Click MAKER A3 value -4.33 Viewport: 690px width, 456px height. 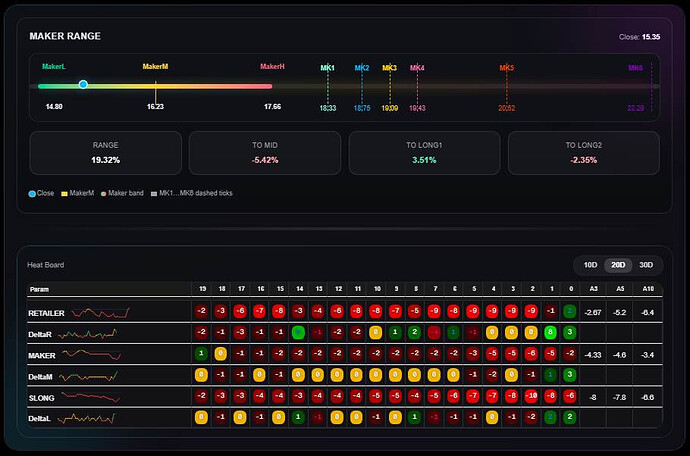593,355
